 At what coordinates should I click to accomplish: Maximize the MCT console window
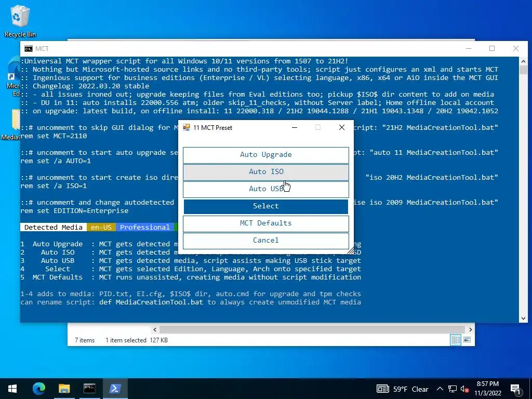[492, 48]
